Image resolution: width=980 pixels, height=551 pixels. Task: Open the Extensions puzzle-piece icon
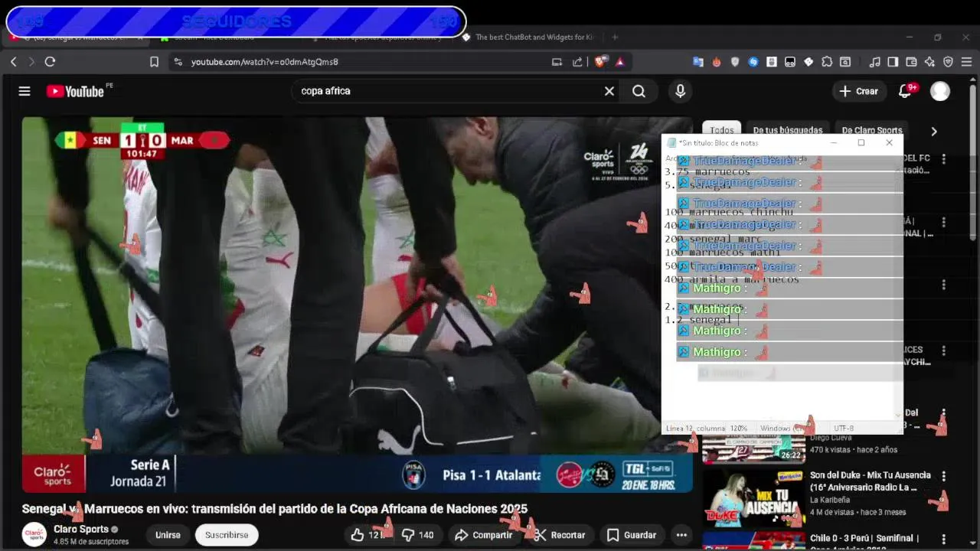[827, 62]
